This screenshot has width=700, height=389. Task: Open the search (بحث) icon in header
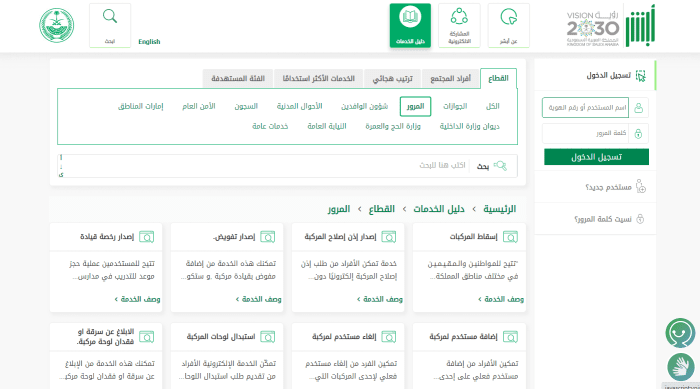110,25
